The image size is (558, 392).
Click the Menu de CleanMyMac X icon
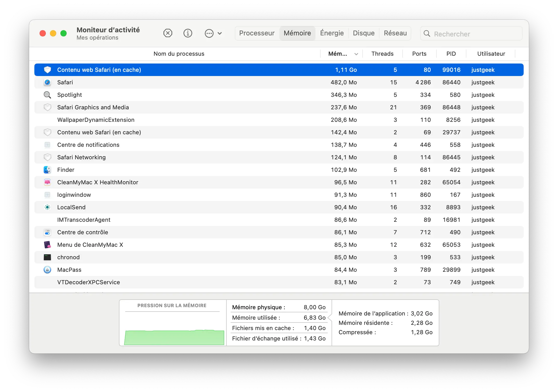tap(47, 245)
